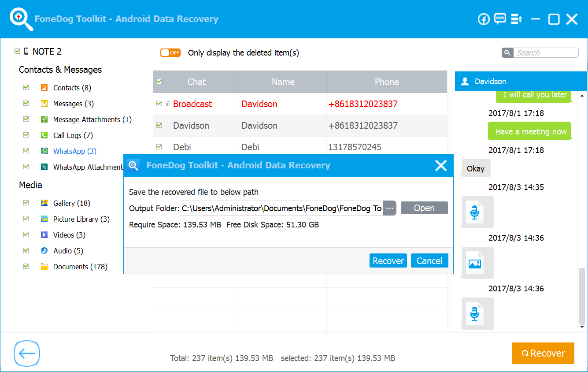
Task: Click the Output Folder path field
Action: coord(281,208)
